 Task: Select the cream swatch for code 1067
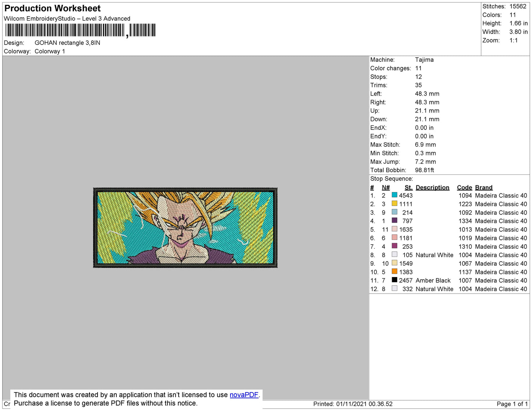(394, 263)
